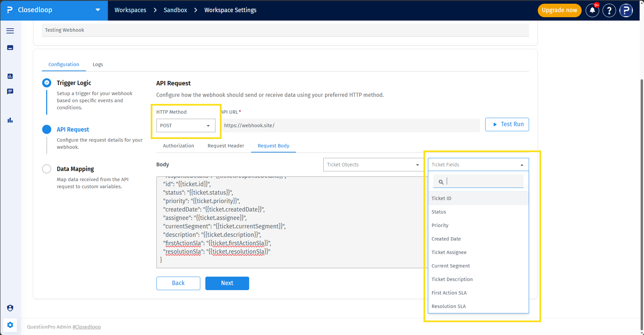Open the Data Mapping step
The image size is (644, 335).
click(x=75, y=169)
